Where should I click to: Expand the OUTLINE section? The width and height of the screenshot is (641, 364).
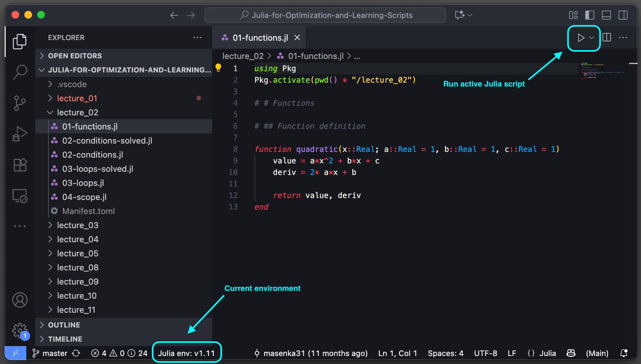coord(64,325)
